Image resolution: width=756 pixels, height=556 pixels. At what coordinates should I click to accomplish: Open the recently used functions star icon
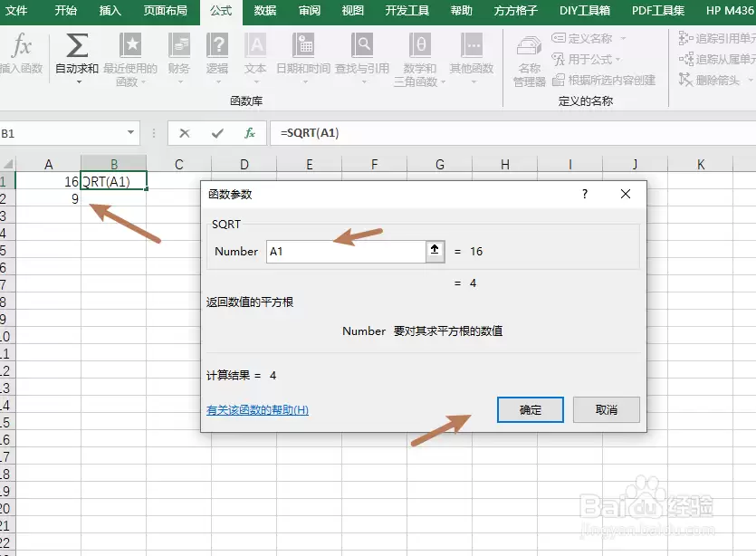click(130, 45)
